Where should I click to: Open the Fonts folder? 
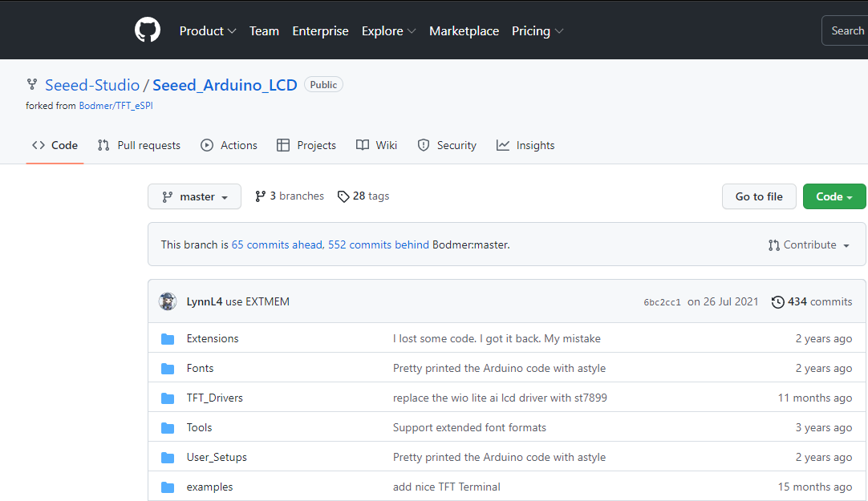coord(200,368)
